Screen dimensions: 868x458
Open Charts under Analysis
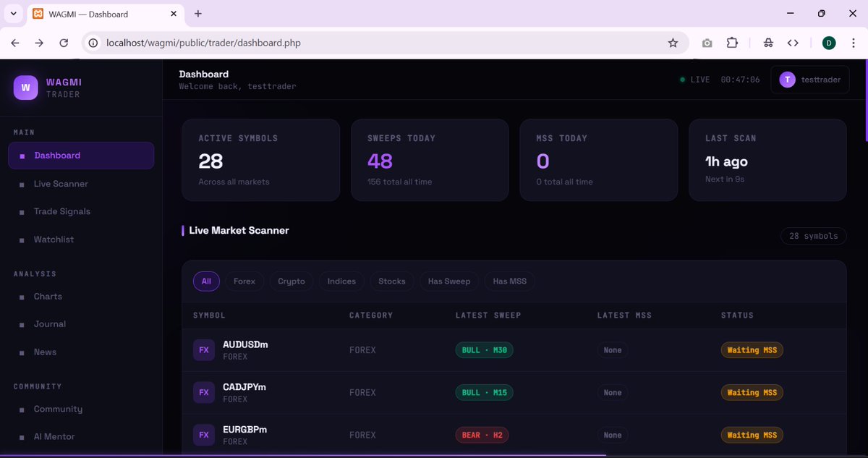point(81,297)
